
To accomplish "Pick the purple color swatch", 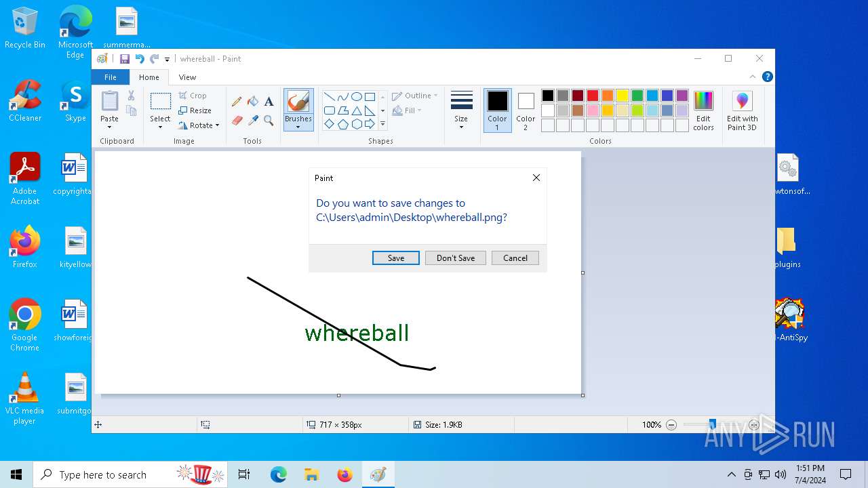I will [x=682, y=96].
